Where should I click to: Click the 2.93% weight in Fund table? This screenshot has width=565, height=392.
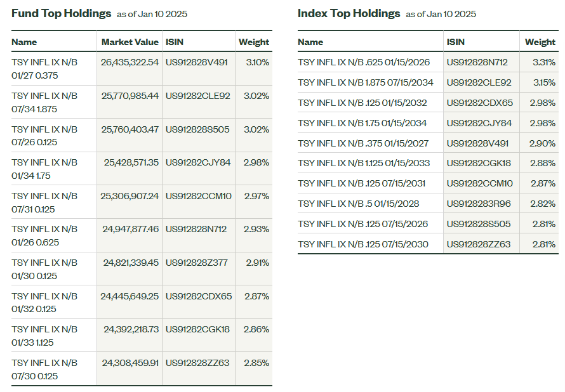pyautogui.click(x=256, y=229)
